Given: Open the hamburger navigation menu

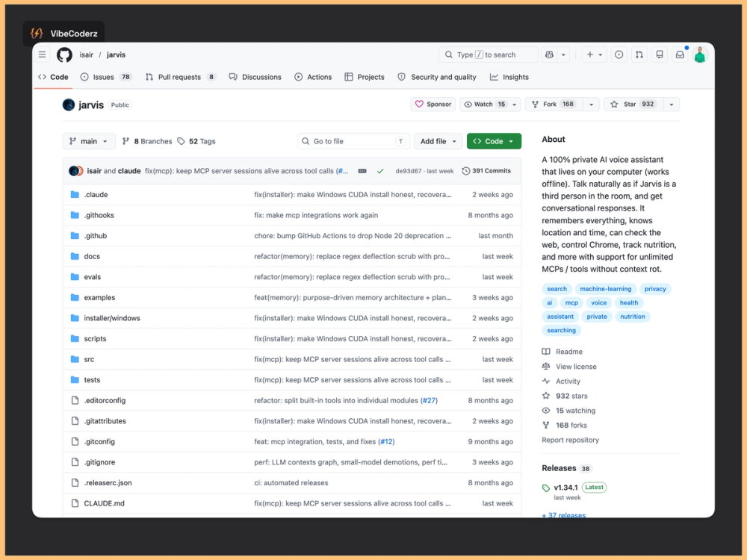Looking at the screenshot, I should (x=43, y=55).
